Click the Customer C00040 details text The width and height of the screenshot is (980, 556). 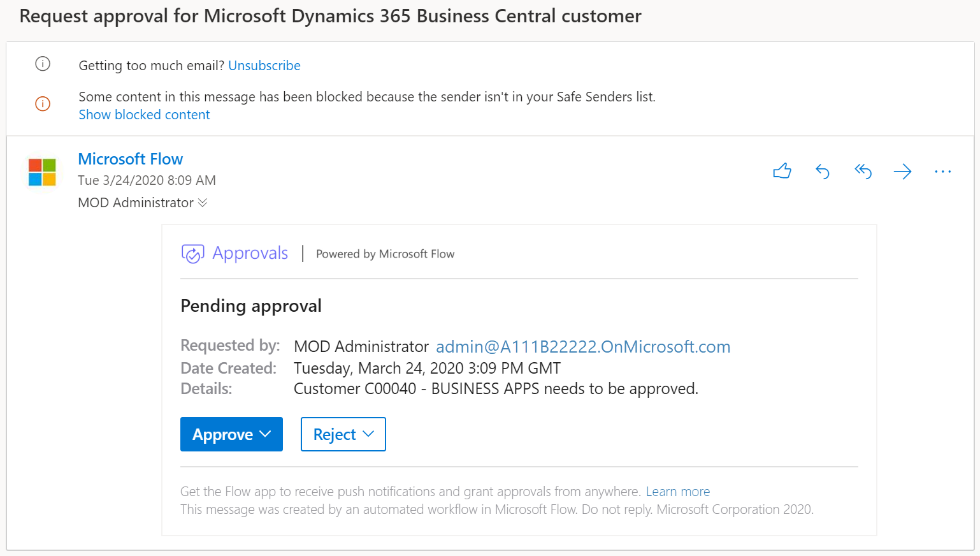point(496,389)
